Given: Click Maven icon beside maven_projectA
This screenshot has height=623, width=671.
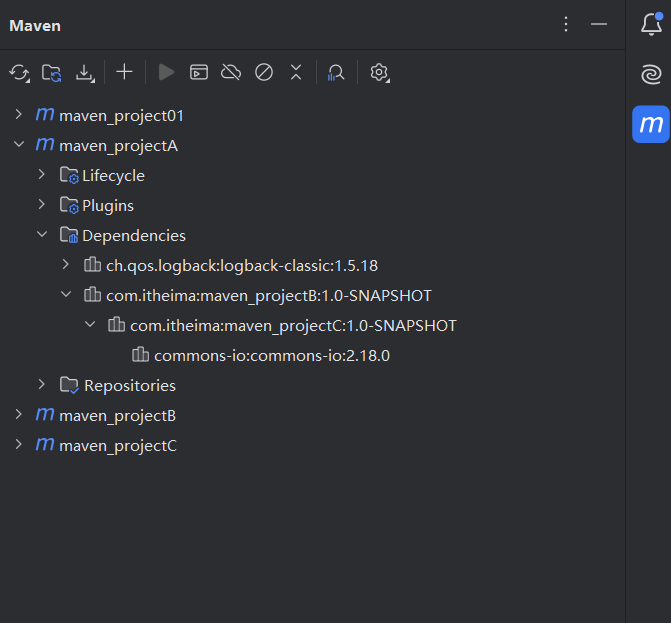Looking at the screenshot, I should coord(45,144).
